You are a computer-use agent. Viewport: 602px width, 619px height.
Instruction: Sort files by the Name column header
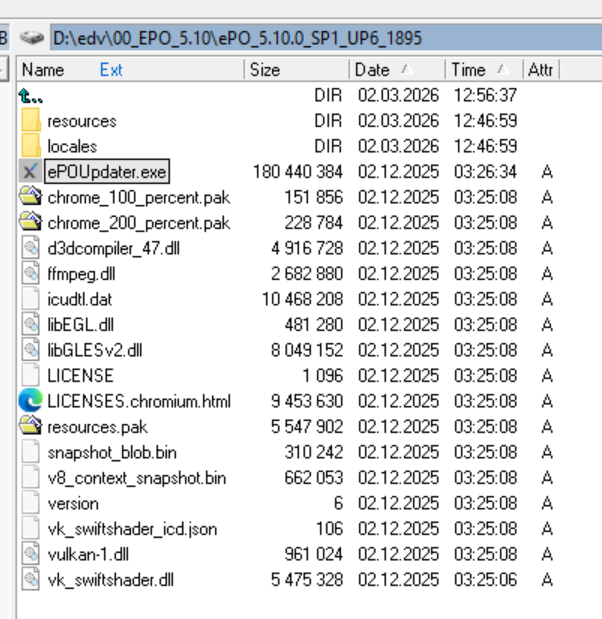[x=43, y=70]
